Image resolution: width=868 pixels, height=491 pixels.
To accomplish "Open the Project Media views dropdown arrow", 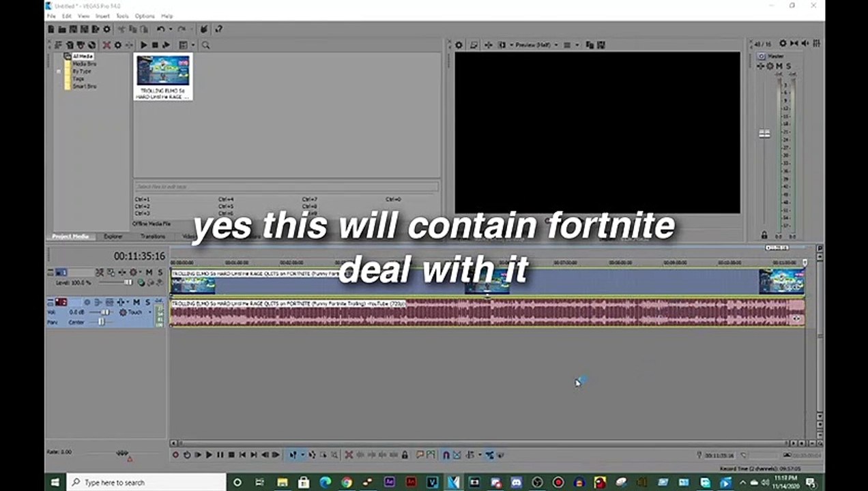I will click(x=192, y=45).
